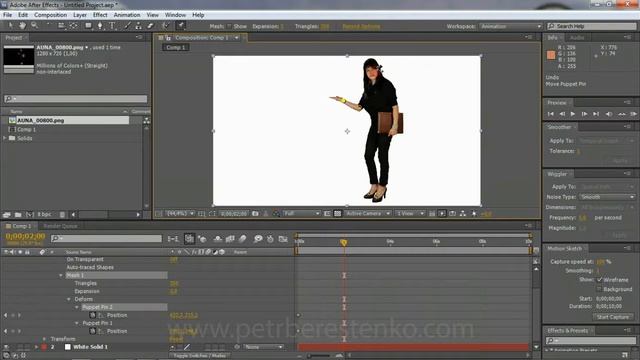Click the Brainstorm icon in timeline
Screen dimensions: 640x360
click(258, 239)
